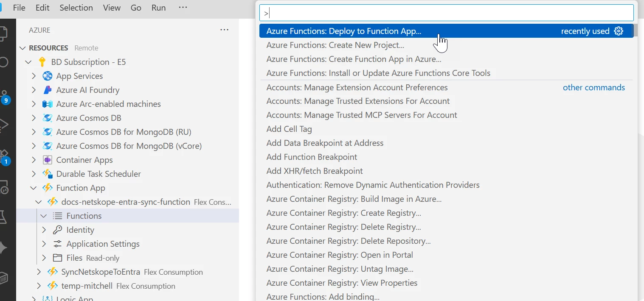
Task: Collapse the Function App node chevron
Action: tap(34, 188)
